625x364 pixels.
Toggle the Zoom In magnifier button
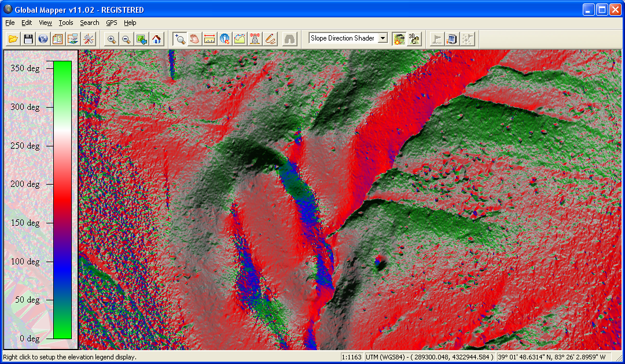(111, 39)
